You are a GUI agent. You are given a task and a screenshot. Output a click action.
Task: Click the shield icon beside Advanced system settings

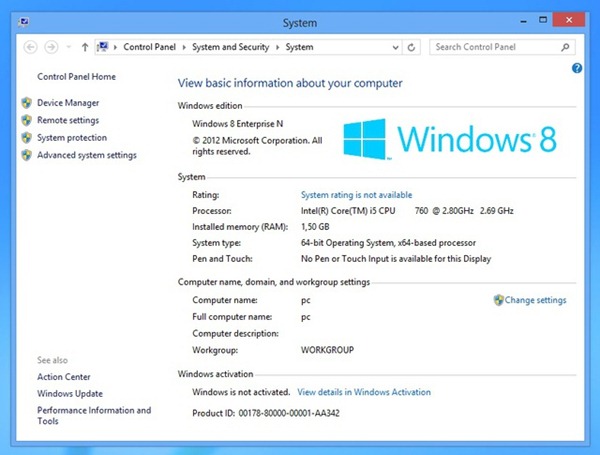(x=26, y=155)
